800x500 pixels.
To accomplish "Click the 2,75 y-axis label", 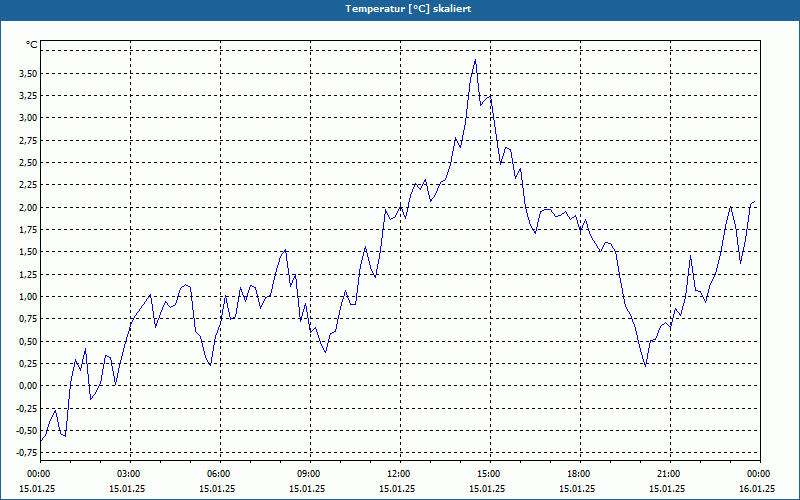I will coord(28,140).
